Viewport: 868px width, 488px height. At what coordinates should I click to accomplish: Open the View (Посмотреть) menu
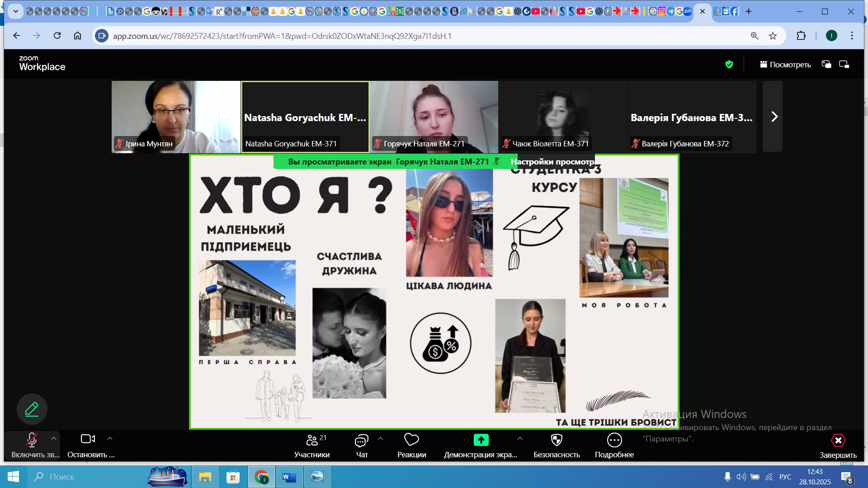tap(785, 65)
